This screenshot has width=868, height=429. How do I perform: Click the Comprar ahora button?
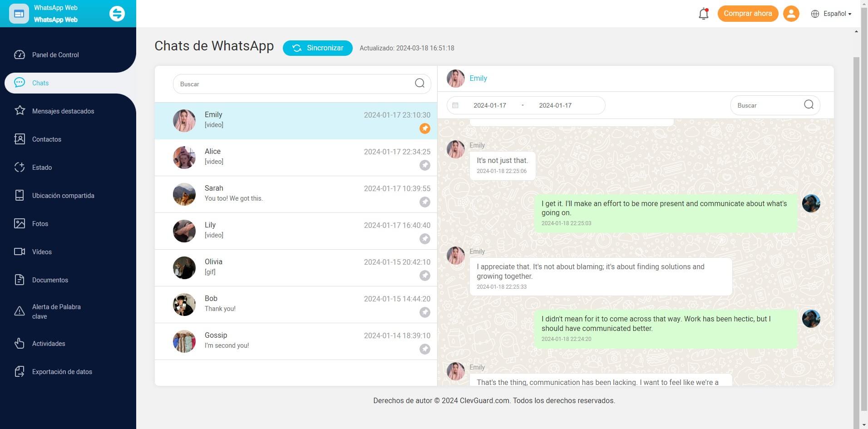[748, 14]
